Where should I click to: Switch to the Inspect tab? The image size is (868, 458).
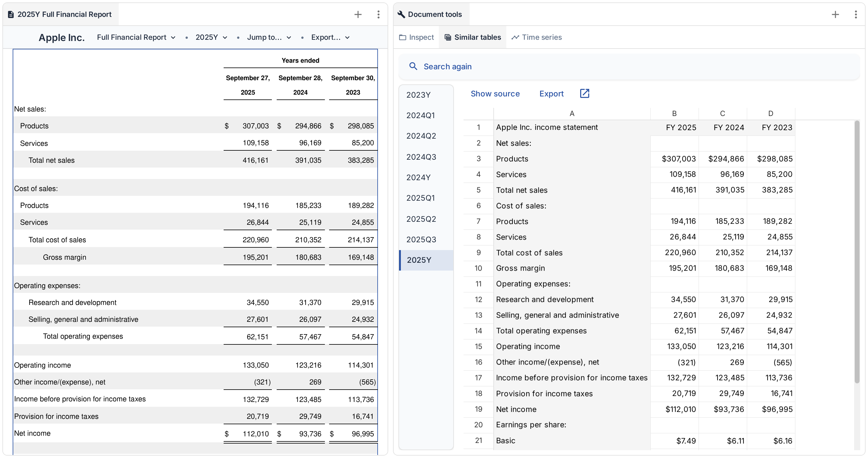[417, 37]
